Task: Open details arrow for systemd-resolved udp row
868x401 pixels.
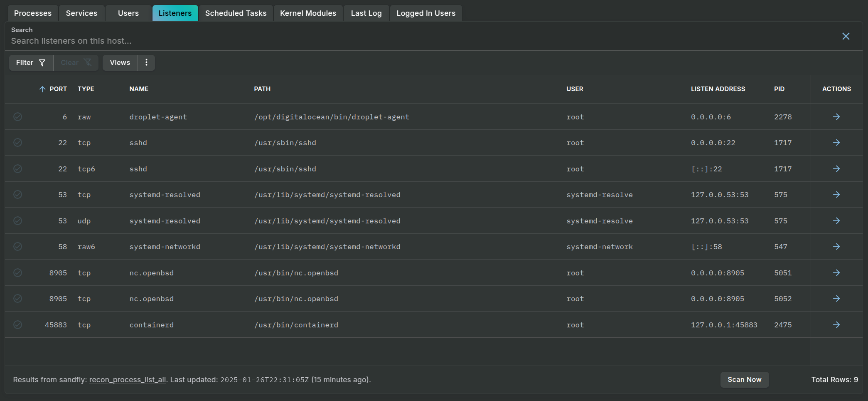Action: point(836,221)
